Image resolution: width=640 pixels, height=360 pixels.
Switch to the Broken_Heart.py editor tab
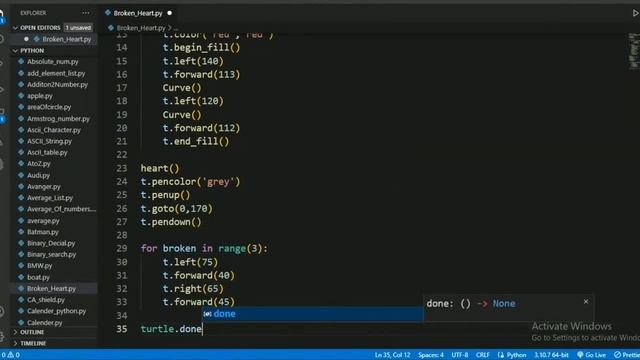click(x=138, y=13)
